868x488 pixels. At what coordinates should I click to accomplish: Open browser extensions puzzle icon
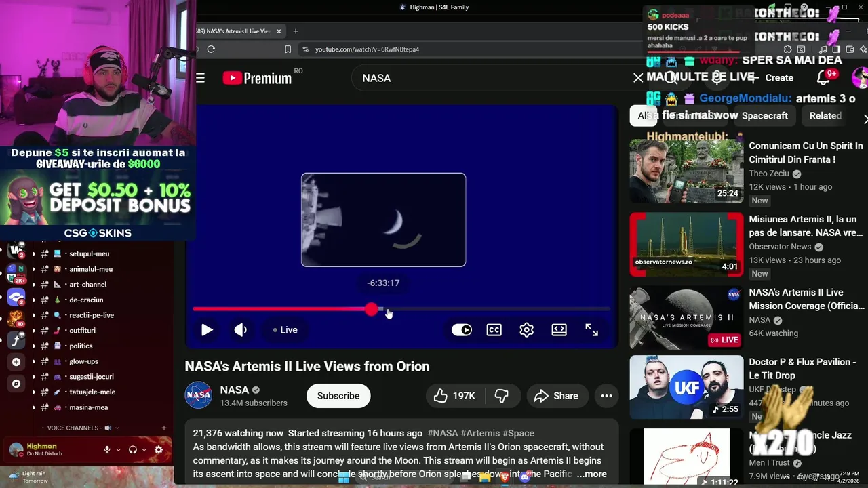(787, 49)
